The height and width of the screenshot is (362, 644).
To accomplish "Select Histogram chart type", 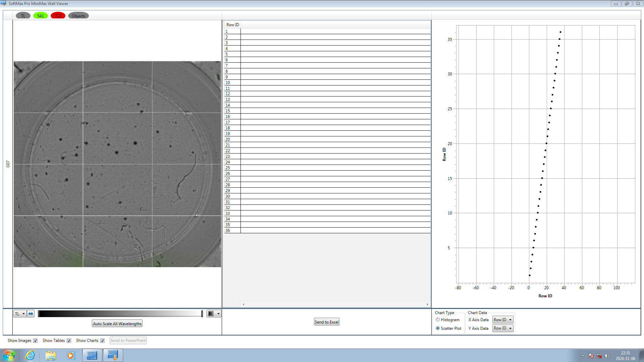I will tap(438, 320).
